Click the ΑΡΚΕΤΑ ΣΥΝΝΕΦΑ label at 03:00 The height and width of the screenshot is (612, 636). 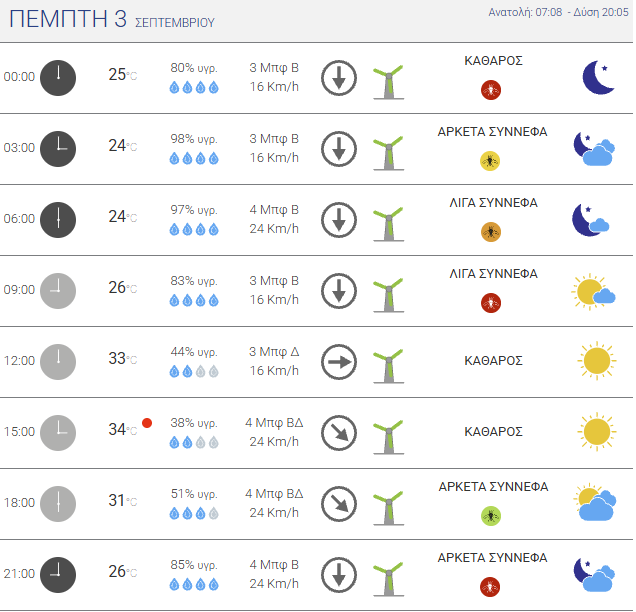(x=492, y=132)
